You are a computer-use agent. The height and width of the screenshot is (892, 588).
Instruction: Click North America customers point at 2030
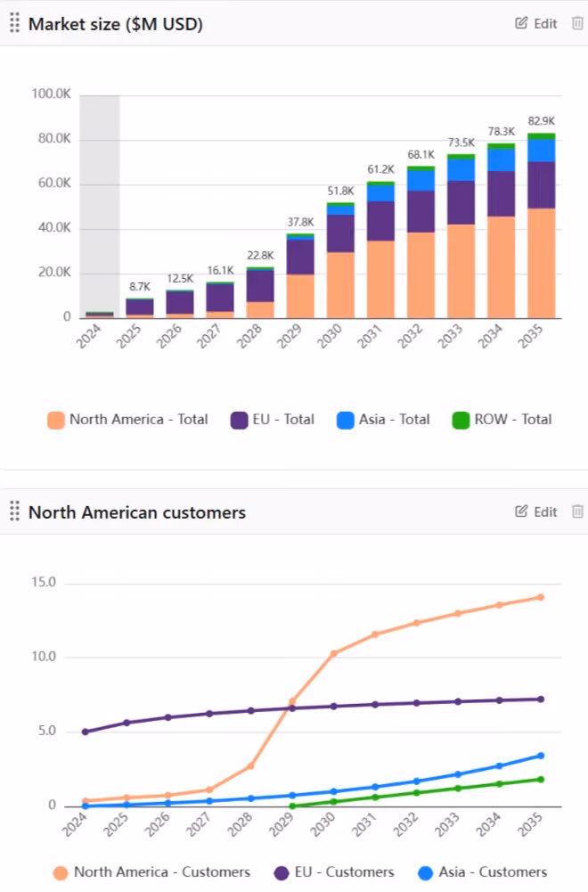pos(334,654)
